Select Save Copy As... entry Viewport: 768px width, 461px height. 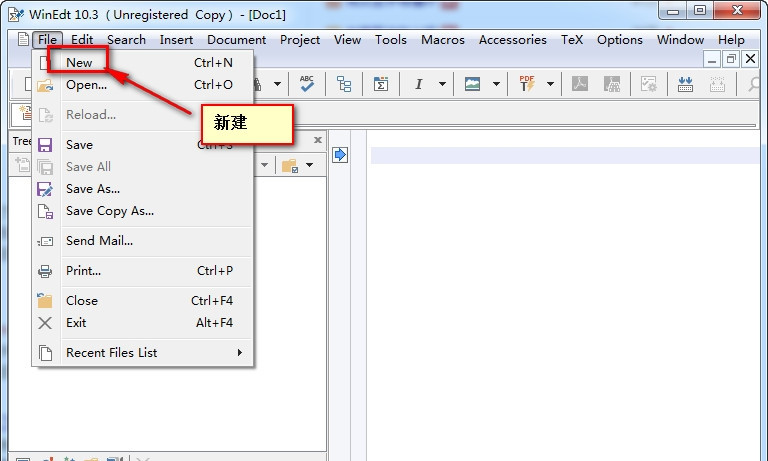coord(142,211)
